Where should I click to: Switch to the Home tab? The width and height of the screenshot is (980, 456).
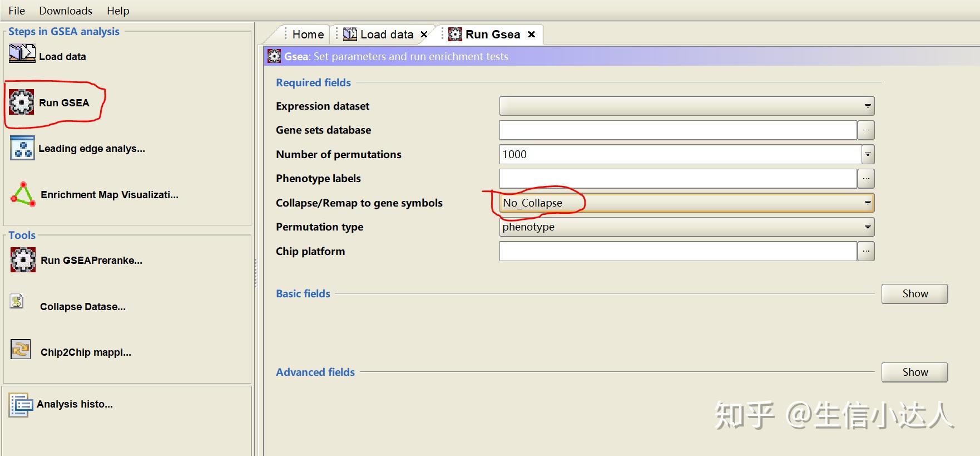(308, 35)
